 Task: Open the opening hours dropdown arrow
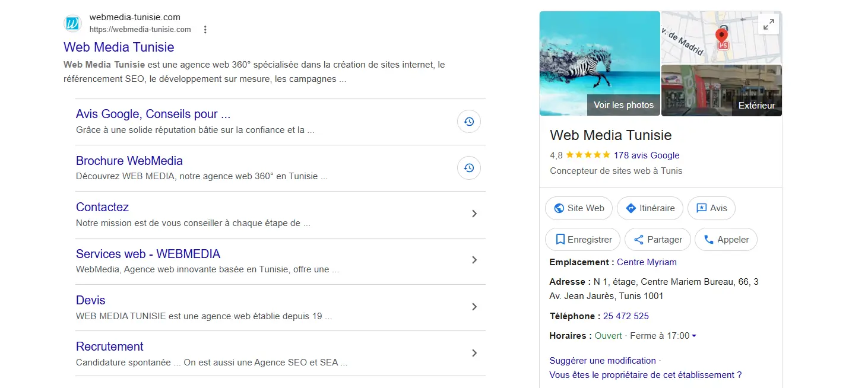[694, 336]
